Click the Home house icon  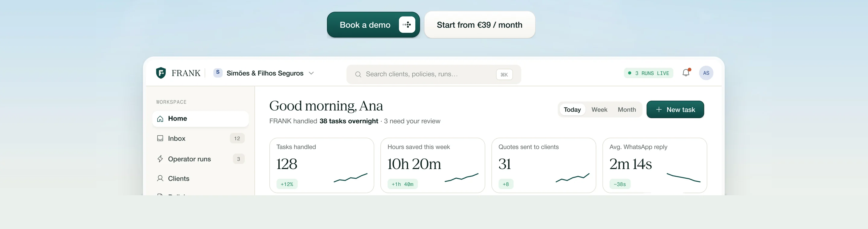point(160,119)
